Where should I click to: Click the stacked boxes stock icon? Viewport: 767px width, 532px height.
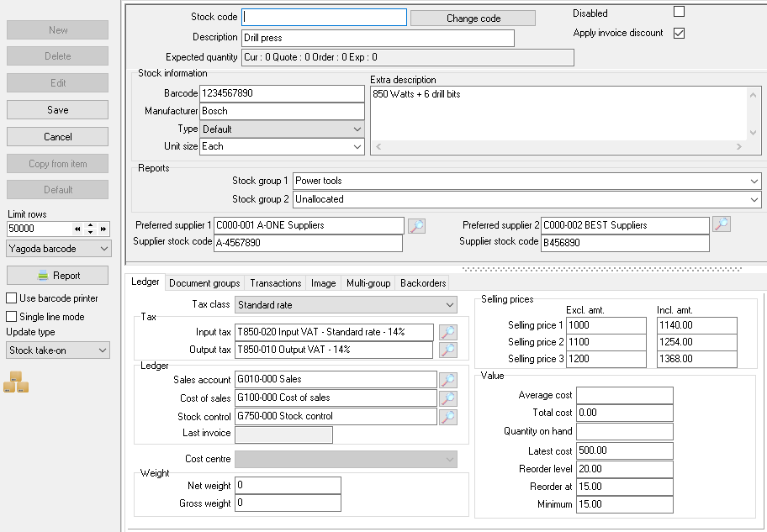16,382
